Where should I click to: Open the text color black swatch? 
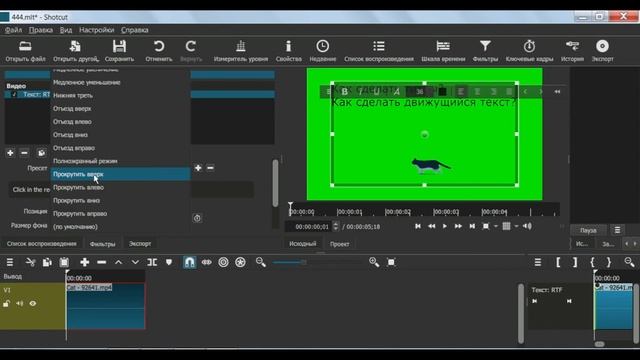(x=442, y=91)
